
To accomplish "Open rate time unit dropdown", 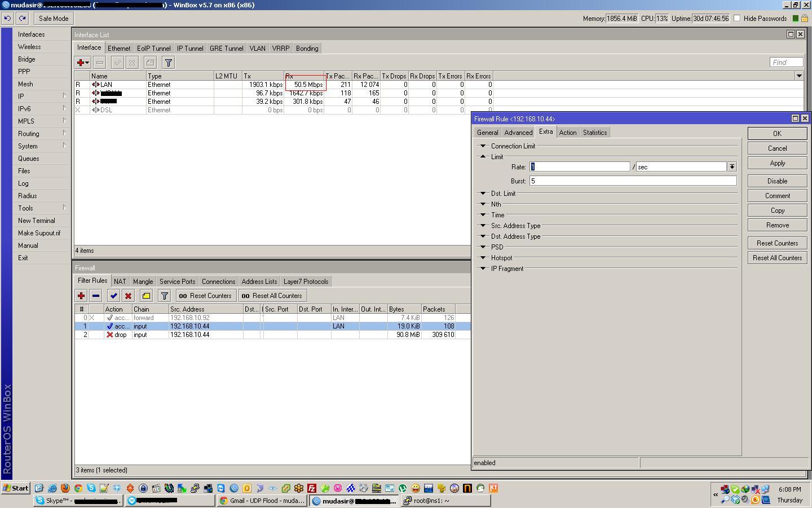I will pos(732,167).
